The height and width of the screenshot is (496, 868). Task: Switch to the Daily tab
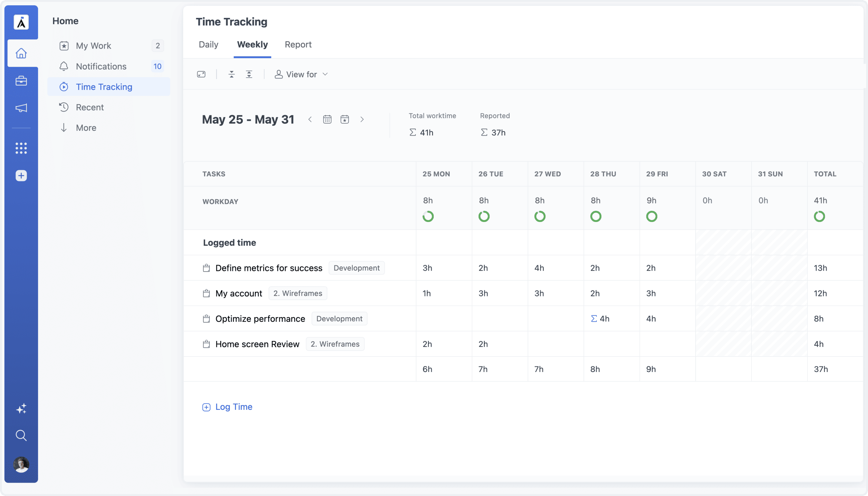209,45
